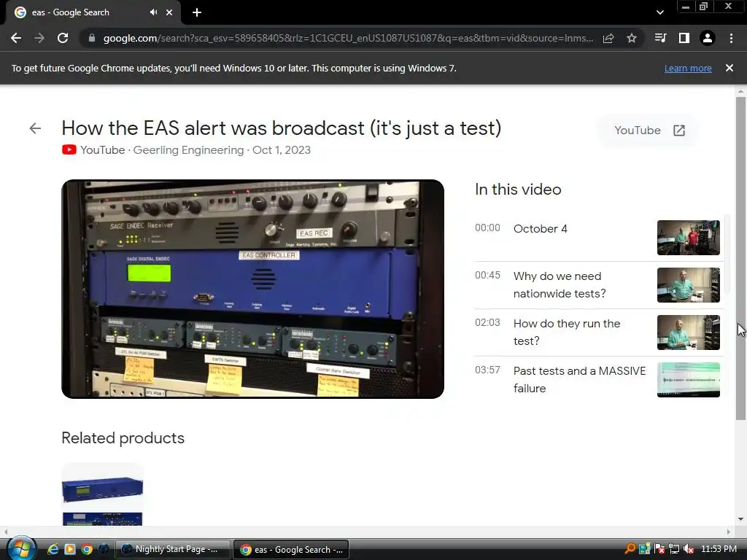This screenshot has width=747, height=560.
Task: Click the 00:00 chapter thumbnail
Action: pos(689,238)
